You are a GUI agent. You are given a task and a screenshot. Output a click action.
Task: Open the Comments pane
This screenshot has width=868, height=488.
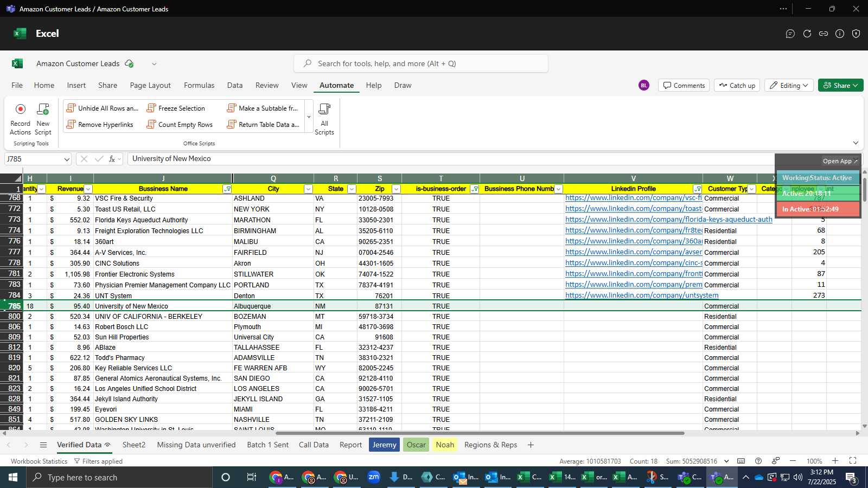(x=684, y=85)
